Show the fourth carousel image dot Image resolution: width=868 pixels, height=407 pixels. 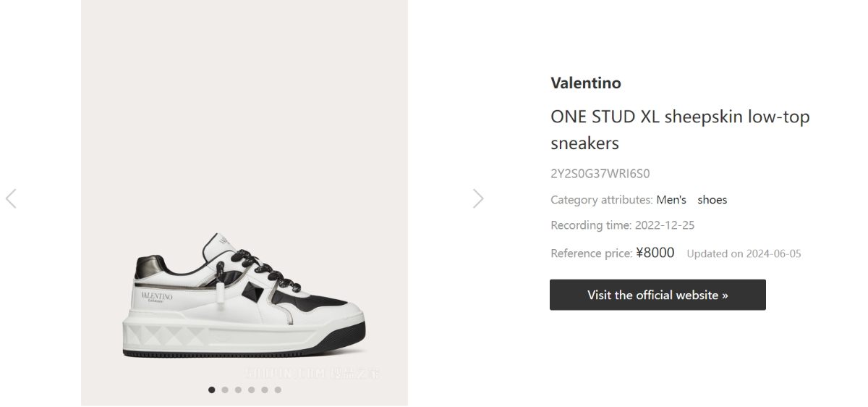tap(251, 390)
